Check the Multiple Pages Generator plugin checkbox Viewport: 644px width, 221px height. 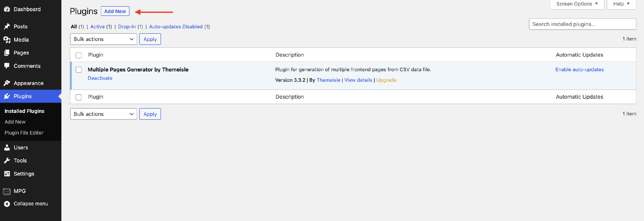pyautogui.click(x=79, y=70)
